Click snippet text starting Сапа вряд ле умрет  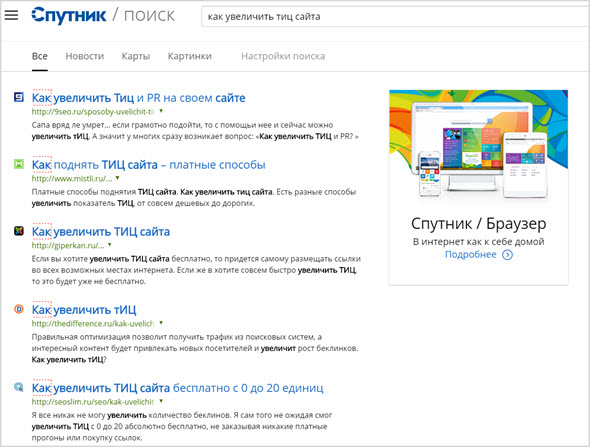pos(195,131)
